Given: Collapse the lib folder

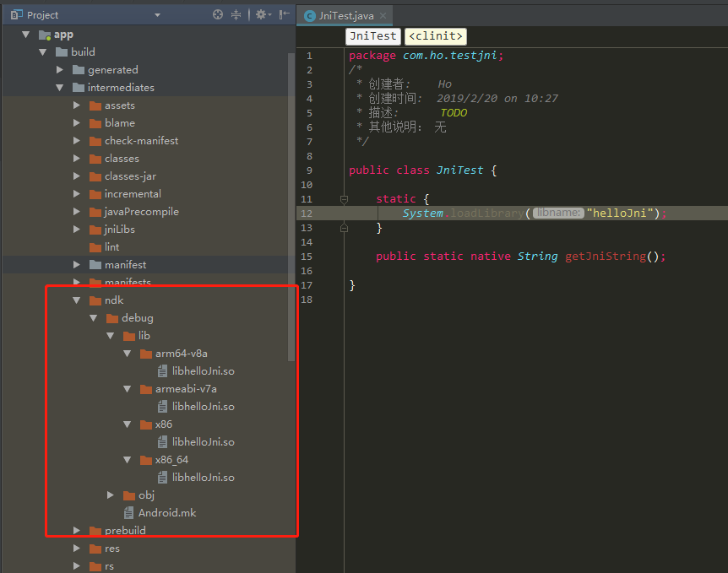Looking at the screenshot, I should 110,336.
